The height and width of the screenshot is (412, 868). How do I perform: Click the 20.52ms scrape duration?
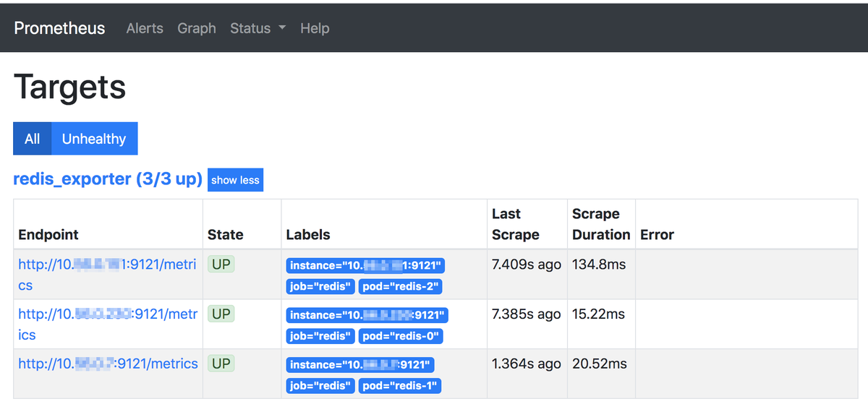coord(600,364)
